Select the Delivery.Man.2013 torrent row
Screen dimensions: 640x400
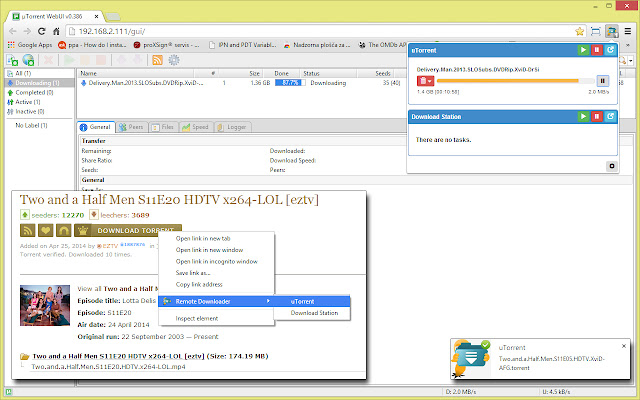point(241,83)
